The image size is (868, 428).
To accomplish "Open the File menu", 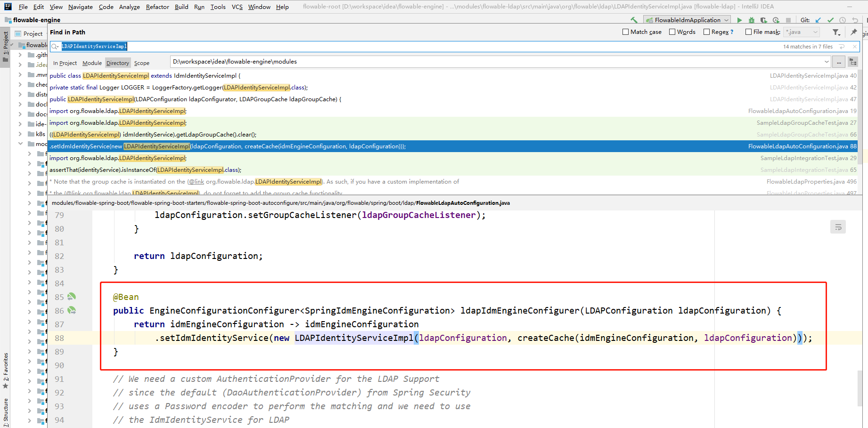I will (23, 7).
